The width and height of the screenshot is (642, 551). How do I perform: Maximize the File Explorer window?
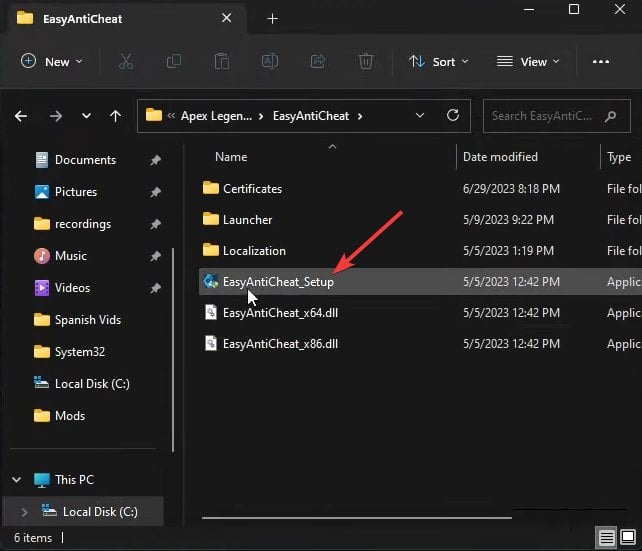(x=574, y=9)
